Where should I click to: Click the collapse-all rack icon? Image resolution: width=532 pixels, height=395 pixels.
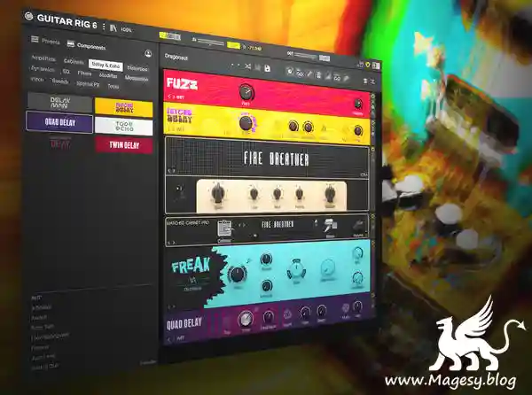(x=372, y=81)
